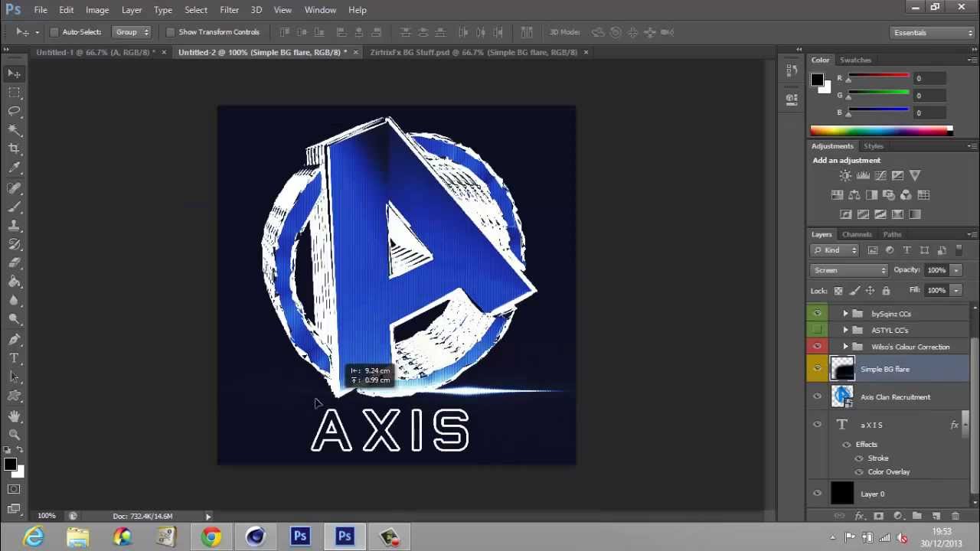Delete layer using trash icon
The image size is (980, 551).
pyautogui.click(x=955, y=517)
